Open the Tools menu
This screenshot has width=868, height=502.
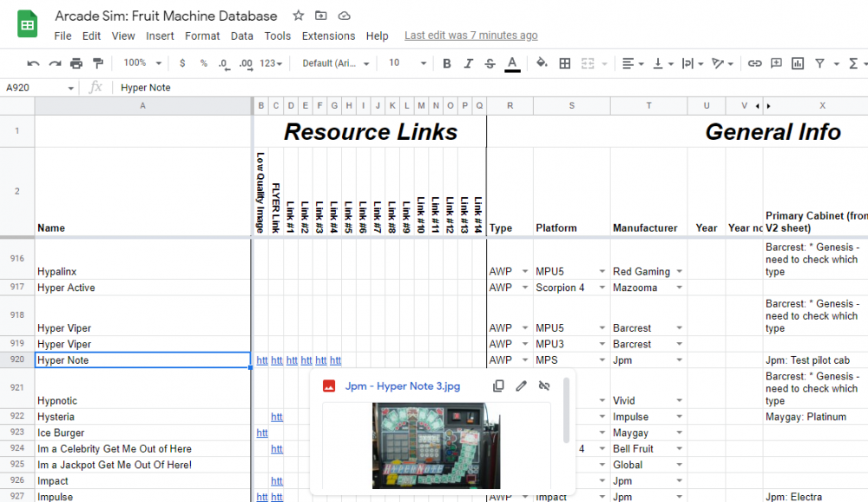(278, 36)
